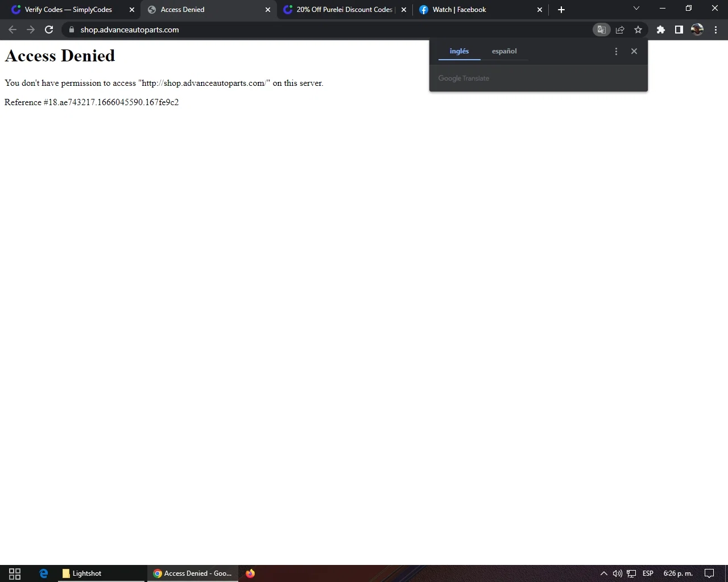Restore down the Chrome window
This screenshot has width=728, height=582.
(689, 9)
